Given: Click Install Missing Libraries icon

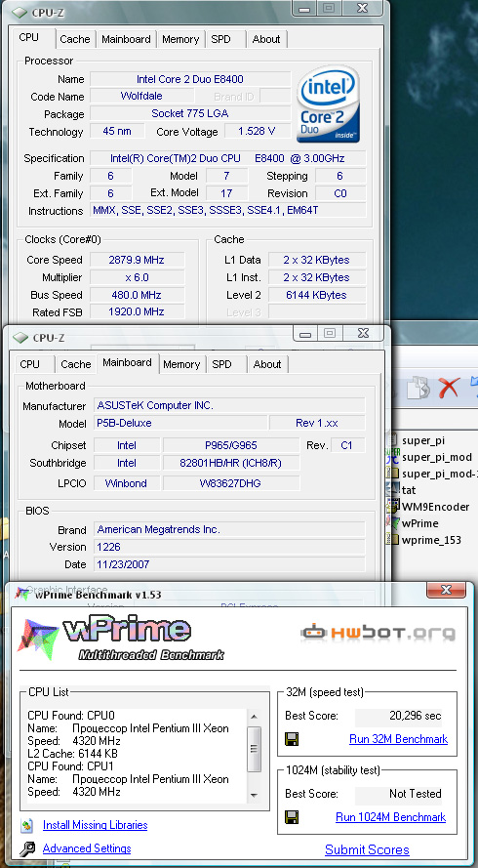Looking at the screenshot, I should tap(27, 825).
